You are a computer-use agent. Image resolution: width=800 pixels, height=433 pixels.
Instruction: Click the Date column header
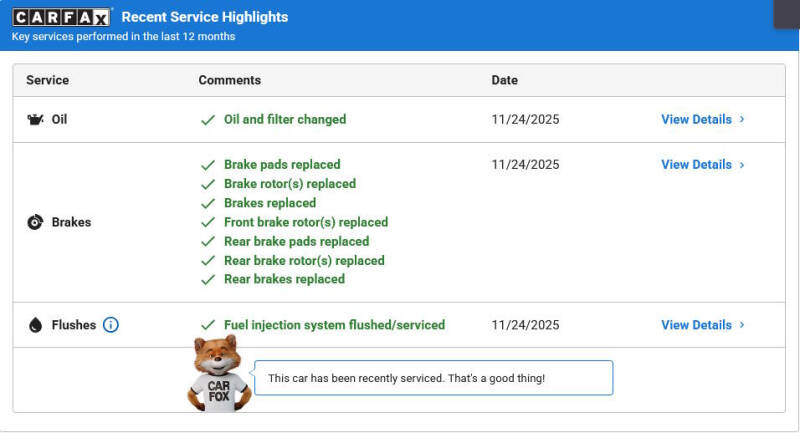(x=504, y=80)
